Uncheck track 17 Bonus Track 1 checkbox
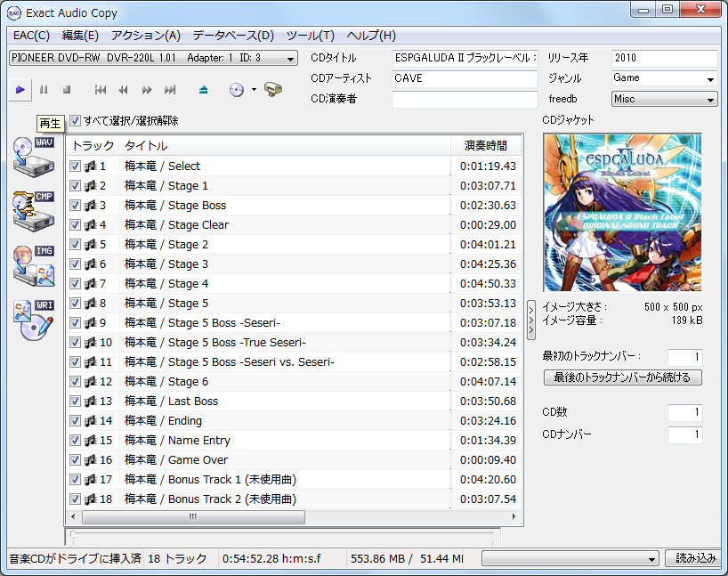Screen dimensions: 728x576 tap(76, 479)
